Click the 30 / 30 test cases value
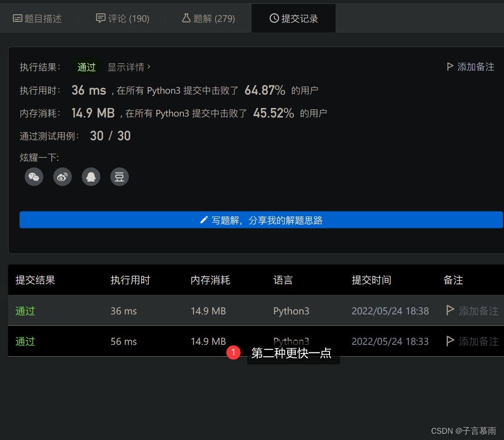 (x=110, y=136)
